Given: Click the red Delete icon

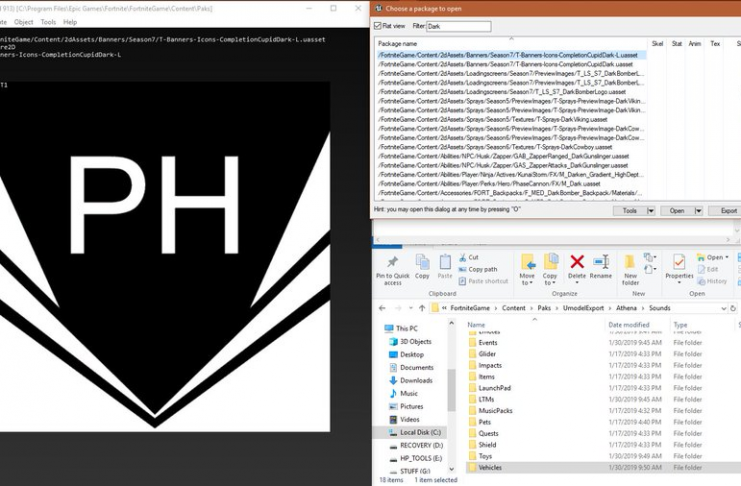Looking at the screenshot, I should tap(577, 261).
